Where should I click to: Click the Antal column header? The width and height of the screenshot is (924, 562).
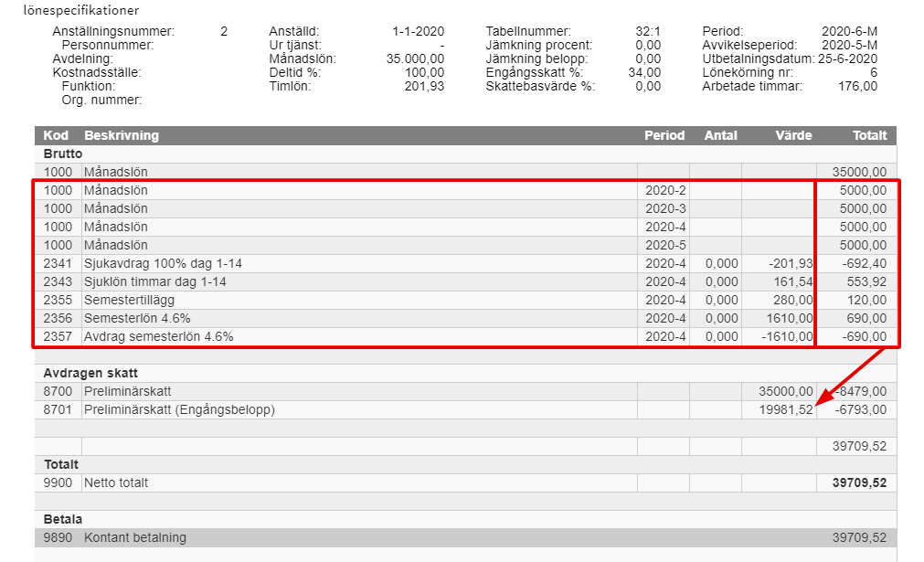pyautogui.click(x=721, y=135)
